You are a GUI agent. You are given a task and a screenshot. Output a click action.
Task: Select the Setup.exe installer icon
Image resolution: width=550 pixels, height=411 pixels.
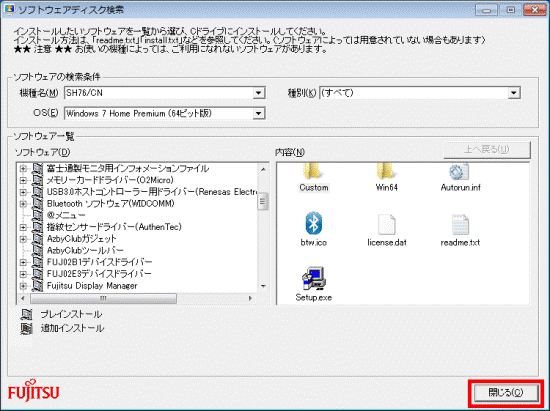tap(314, 278)
